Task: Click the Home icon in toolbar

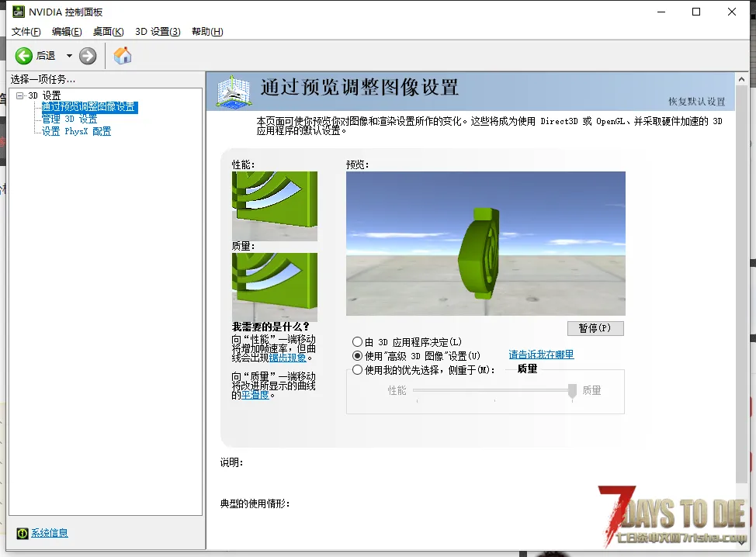Action: click(123, 55)
